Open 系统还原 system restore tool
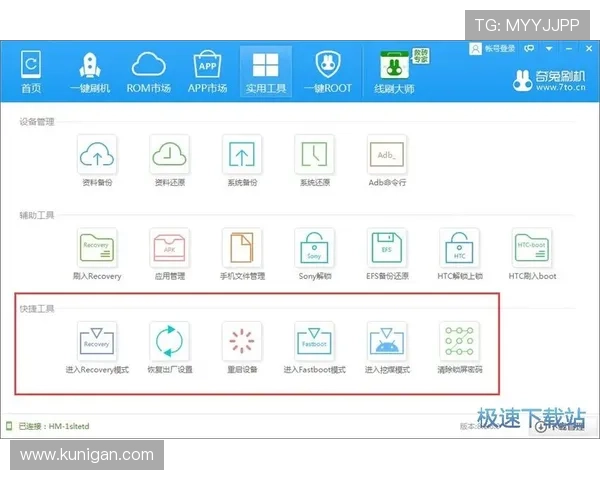600x480 pixels. coord(315,161)
